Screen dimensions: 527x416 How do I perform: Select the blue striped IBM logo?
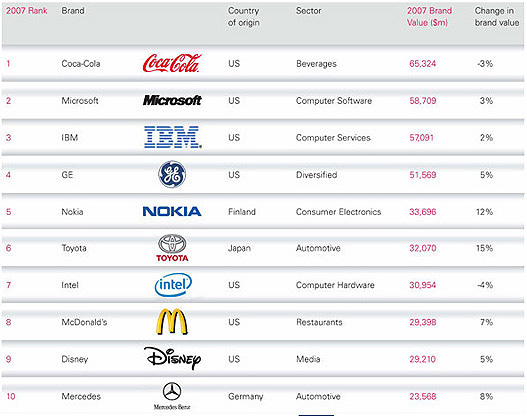(x=173, y=137)
